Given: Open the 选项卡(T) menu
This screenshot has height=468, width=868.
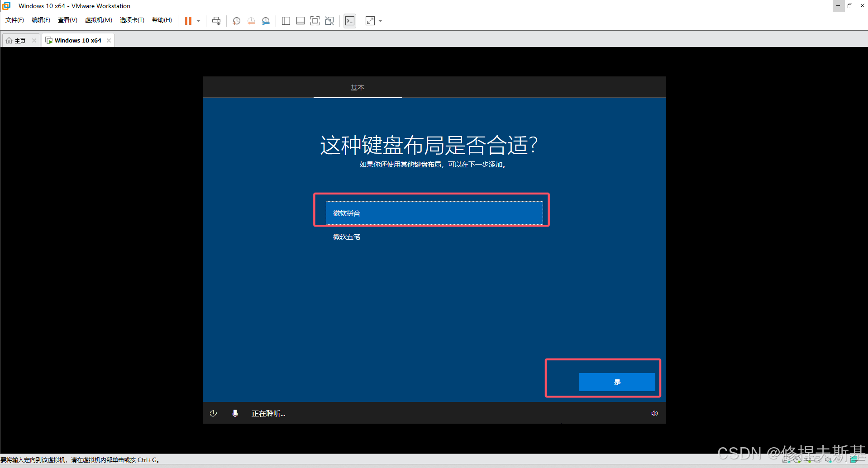Looking at the screenshot, I should (132, 20).
